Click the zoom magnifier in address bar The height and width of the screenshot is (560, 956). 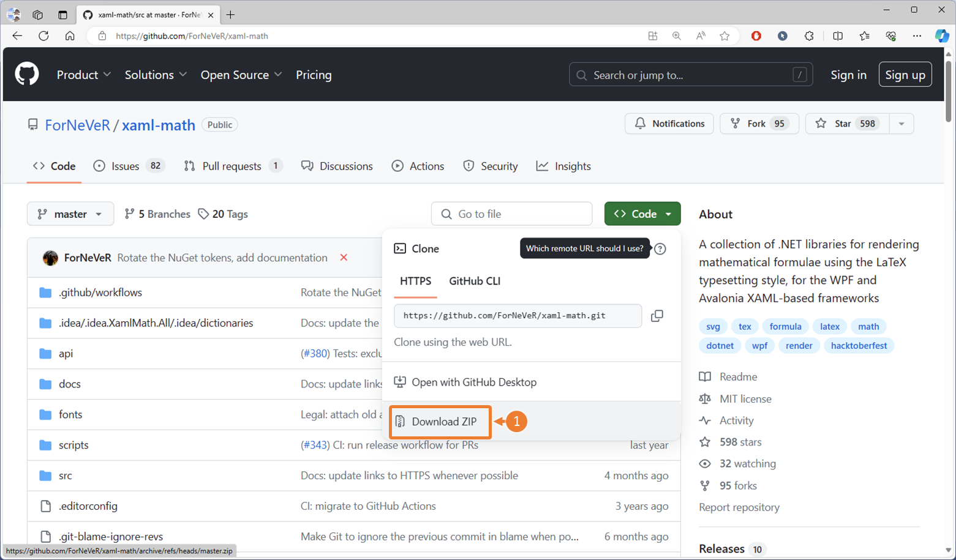point(676,36)
